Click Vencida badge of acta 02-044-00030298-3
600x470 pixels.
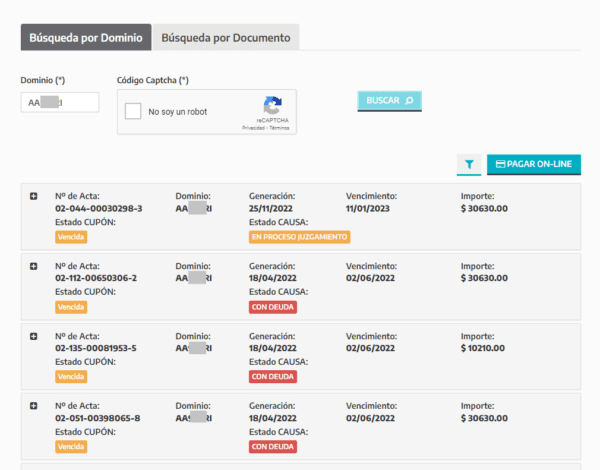tap(71, 237)
